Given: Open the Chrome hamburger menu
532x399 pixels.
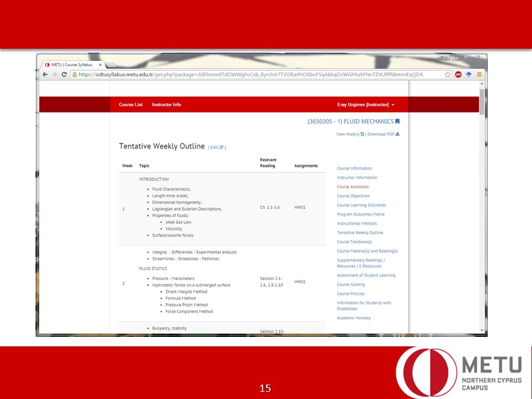Looking at the screenshot, I should 479,74.
